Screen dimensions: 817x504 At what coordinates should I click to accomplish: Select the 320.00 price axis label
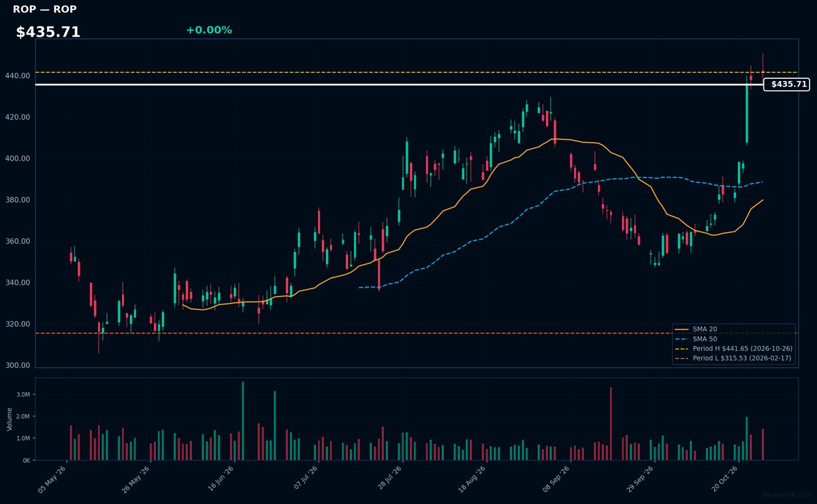point(18,324)
